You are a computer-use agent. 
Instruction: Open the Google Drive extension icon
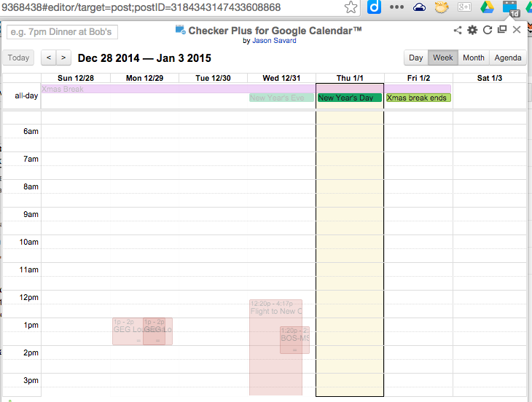[x=487, y=7]
